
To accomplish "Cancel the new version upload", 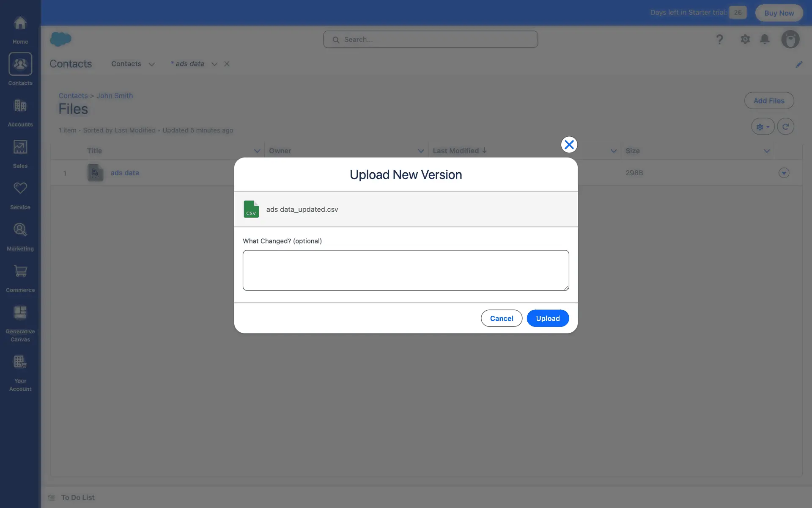I will click(x=501, y=318).
